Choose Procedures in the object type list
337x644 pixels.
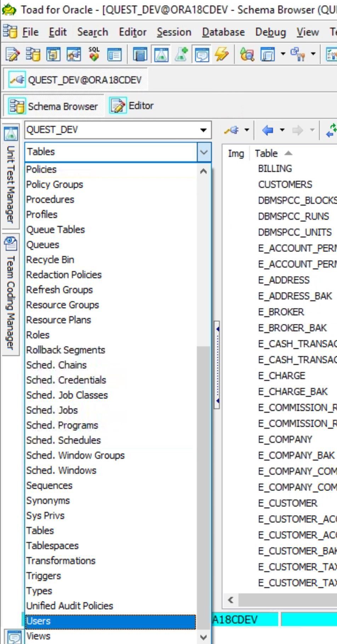[x=110, y=199]
